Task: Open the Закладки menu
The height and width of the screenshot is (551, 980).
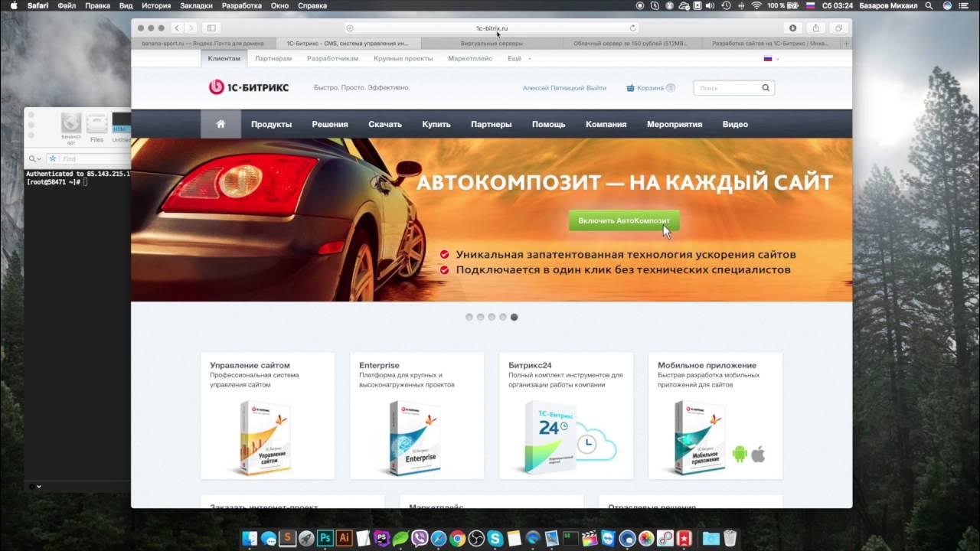Action: 196,5
